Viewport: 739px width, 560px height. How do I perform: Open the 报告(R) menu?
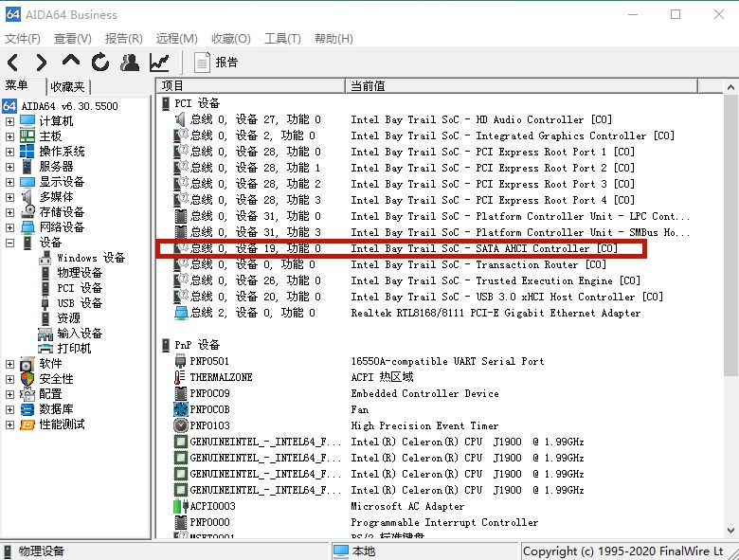pyautogui.click(x=123, y=39)
